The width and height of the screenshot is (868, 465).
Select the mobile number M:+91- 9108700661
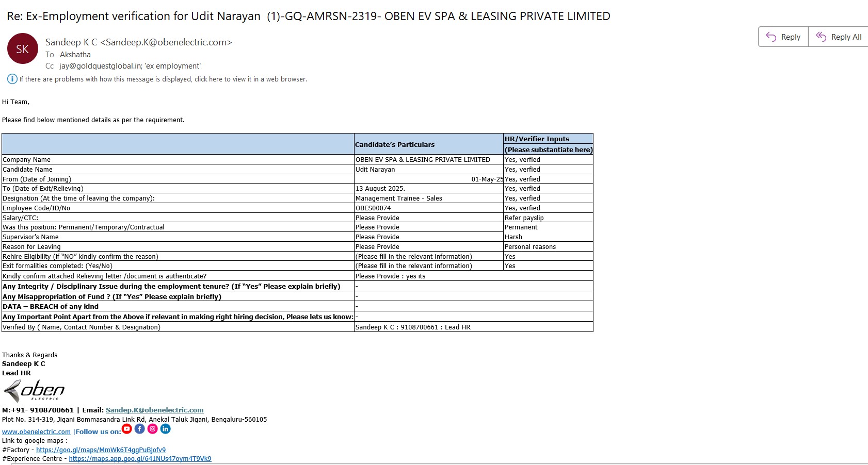tap(38, 410)
